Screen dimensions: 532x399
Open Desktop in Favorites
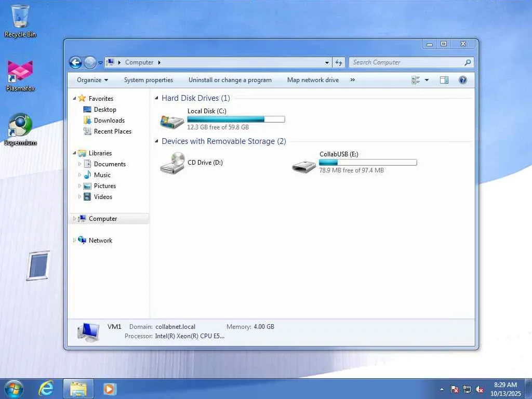tap(105, 110)
